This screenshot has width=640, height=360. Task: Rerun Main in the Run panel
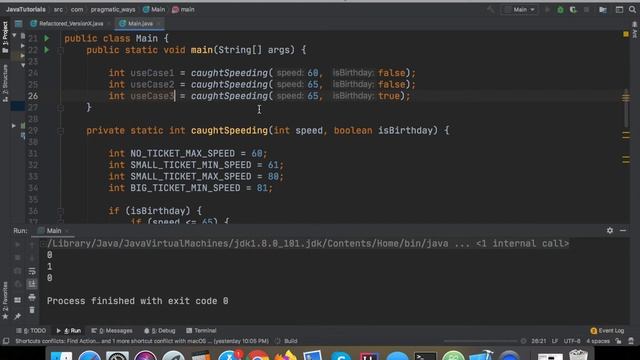coord(18,244)
